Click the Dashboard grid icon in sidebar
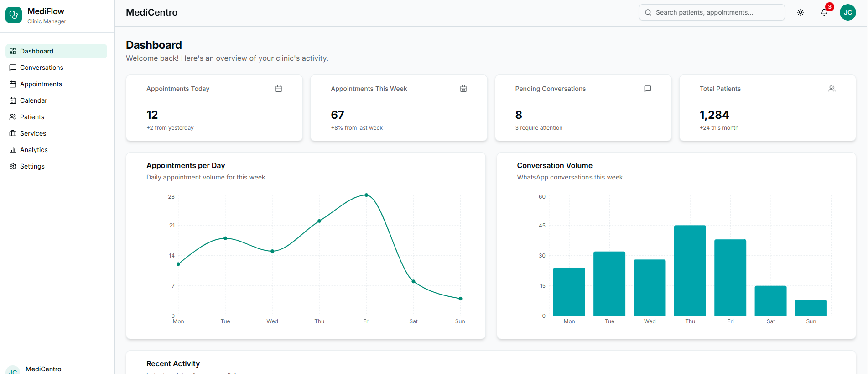This screenshot has width=868, height=374. 13,51
